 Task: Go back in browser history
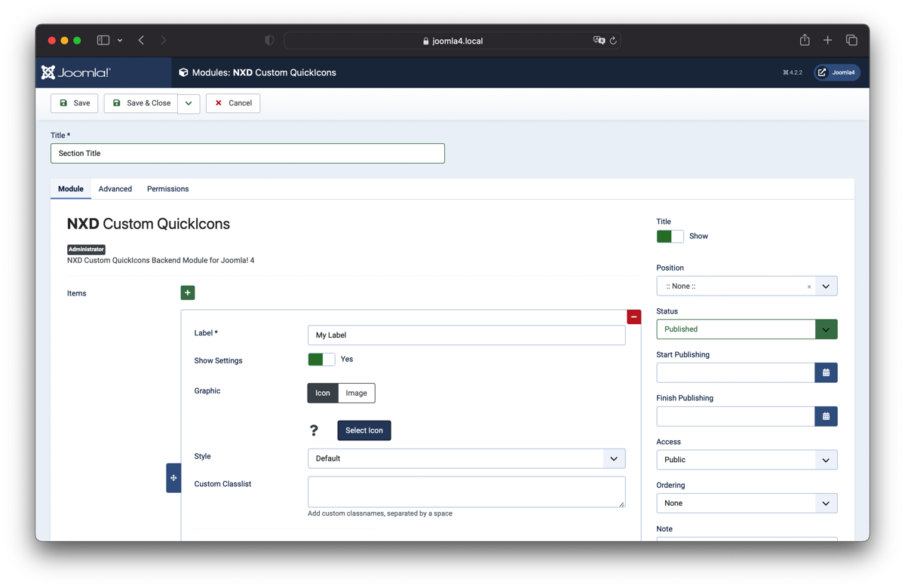click(141, 41)
